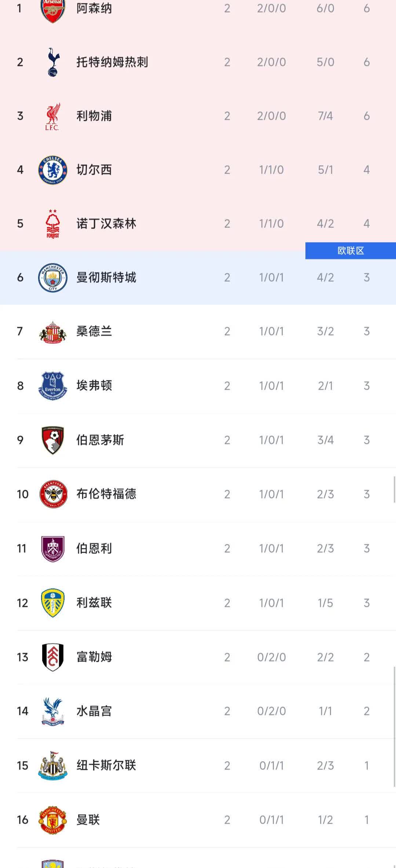Click the Nottingham Forest tree logo
Viewport: 396px width, 868px height.
pos(53,224)
